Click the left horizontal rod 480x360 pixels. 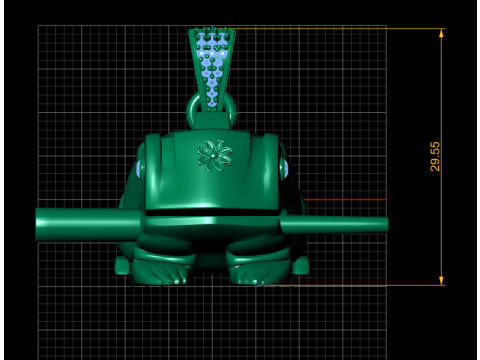pyautogui.click(x=88, y=224)
